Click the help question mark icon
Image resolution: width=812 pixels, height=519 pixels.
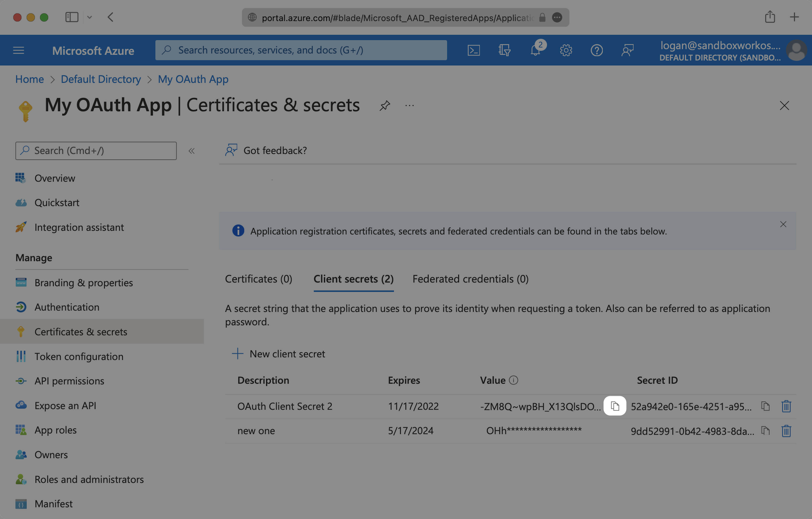(597, 50)
